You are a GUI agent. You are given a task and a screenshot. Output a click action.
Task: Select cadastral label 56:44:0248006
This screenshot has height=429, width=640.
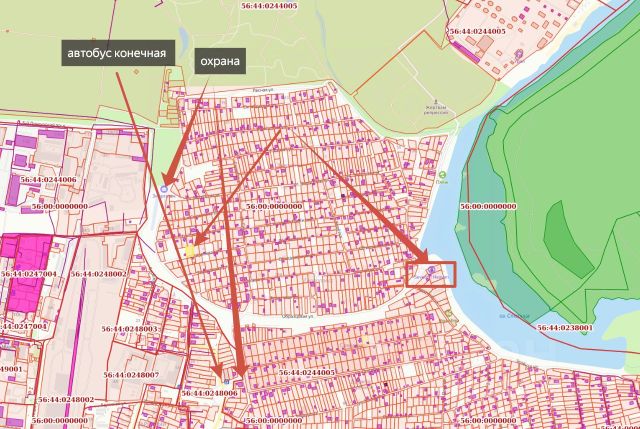(209, 393)
